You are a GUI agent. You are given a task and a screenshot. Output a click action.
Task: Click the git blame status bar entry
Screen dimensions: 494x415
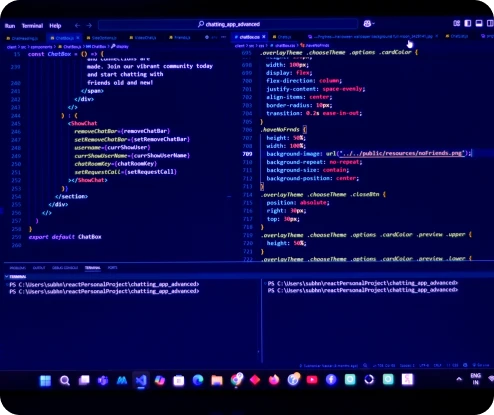point(328,366)
